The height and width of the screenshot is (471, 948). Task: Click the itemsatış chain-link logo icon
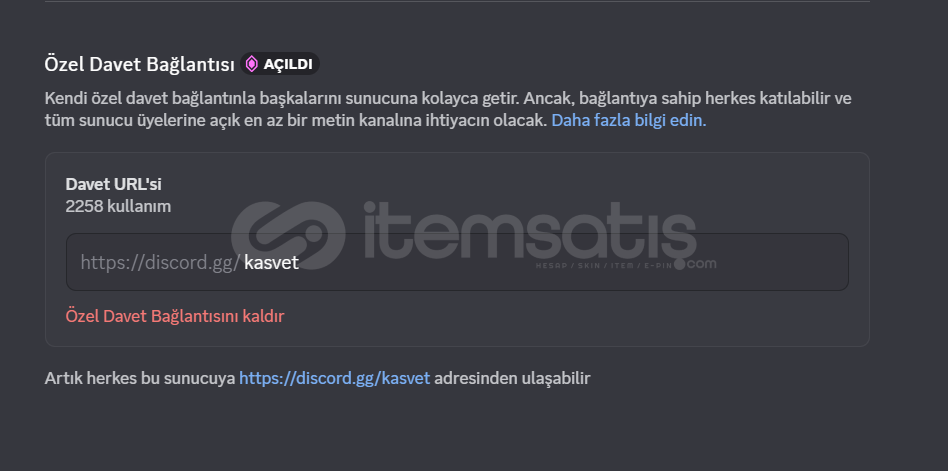(x=288, y=235)
